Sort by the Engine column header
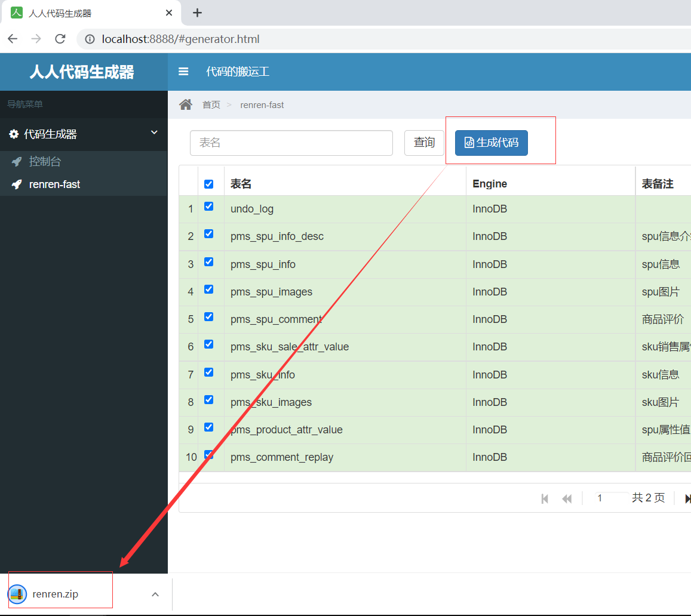This screenshot has height=616, width=691. [490, 184]
